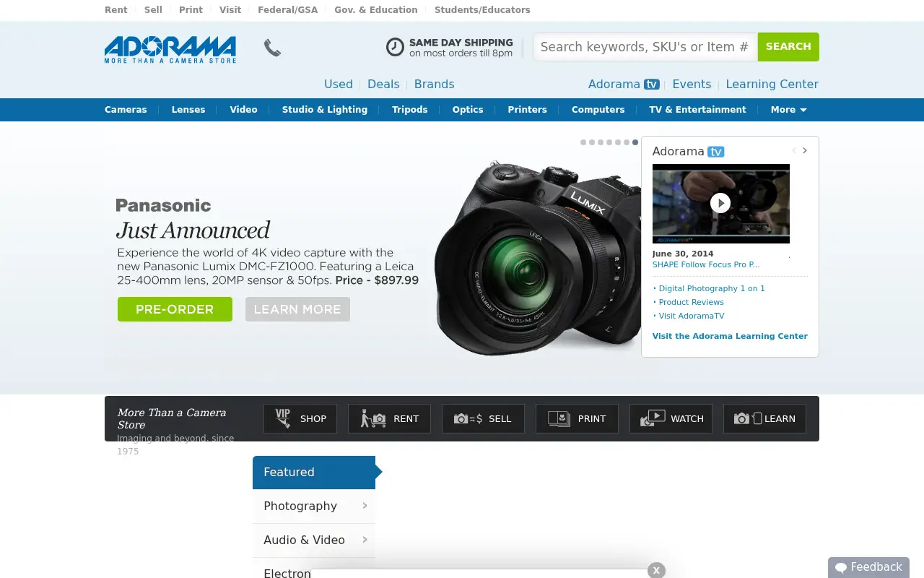Open the Deals link
Image resolution: width=924 pixels, height=578 pixels.
click(x=383, y=84)
